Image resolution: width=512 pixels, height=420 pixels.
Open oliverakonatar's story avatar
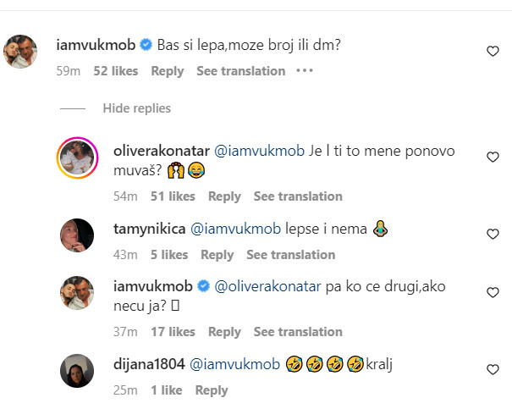(x=77, y=157)
